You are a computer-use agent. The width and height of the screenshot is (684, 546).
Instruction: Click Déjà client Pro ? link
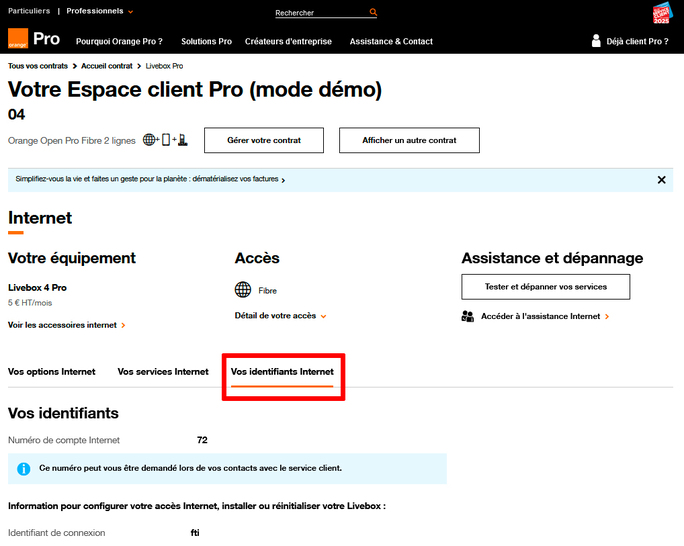pyautogui.click(x=637, y=41)
